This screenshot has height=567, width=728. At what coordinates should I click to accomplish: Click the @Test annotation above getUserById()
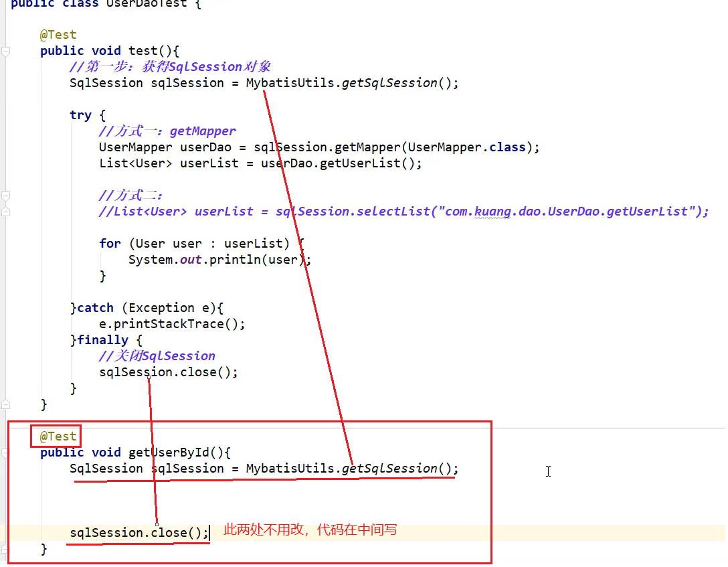[58, 436]
